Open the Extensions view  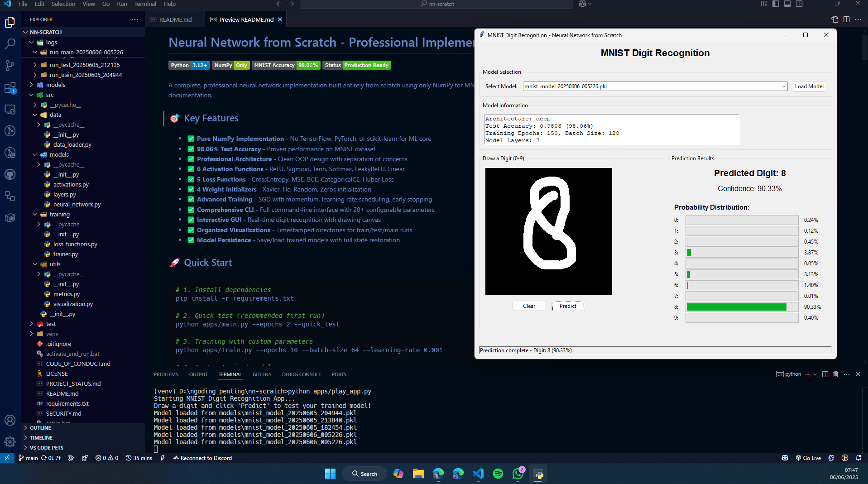(x=10, y=87)
